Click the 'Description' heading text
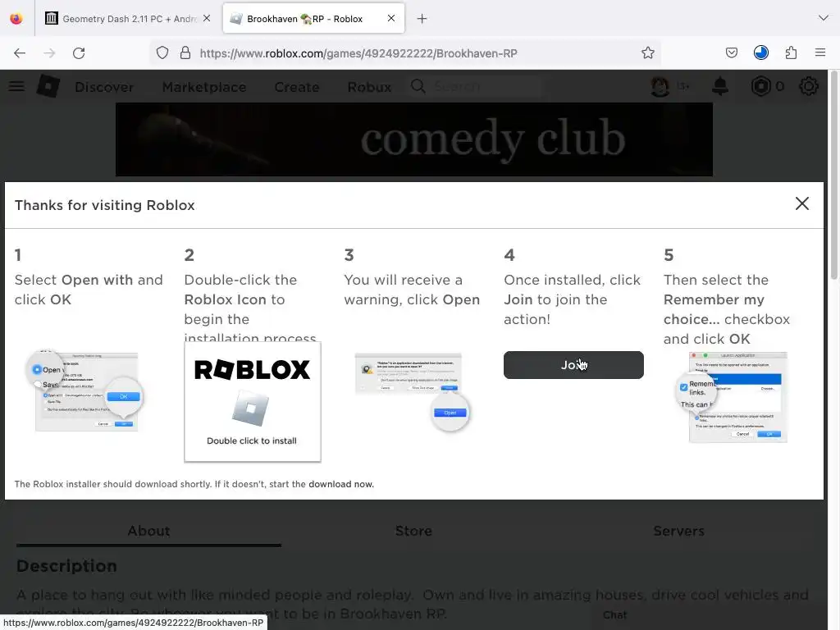This screenshot has height=630, width=840. tap(66, 566)
